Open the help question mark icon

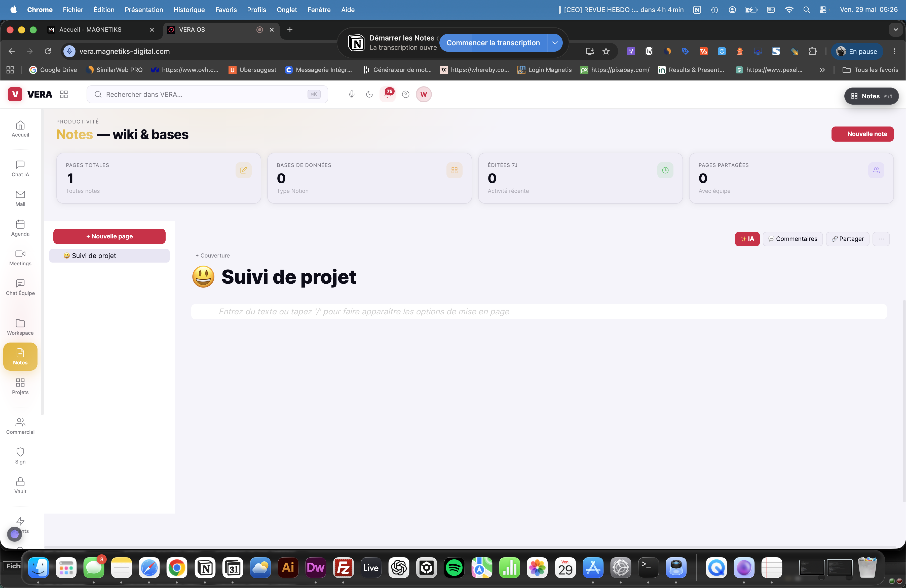point(406,94)
